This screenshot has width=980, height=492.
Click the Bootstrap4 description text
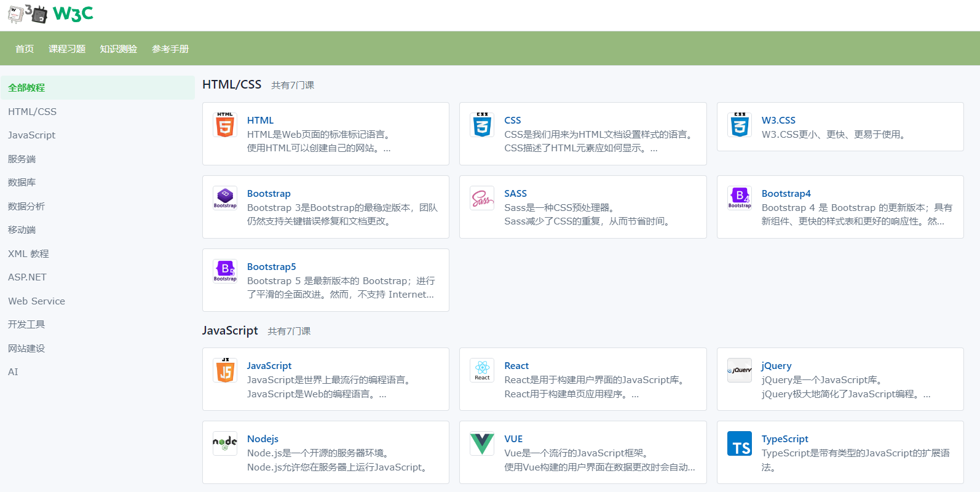(x=857, y=215)
